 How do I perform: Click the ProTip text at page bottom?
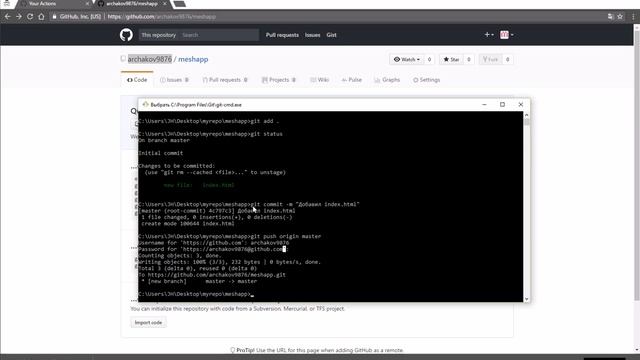click(x=317, y=350)
